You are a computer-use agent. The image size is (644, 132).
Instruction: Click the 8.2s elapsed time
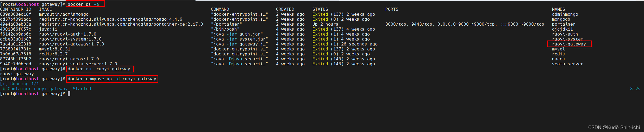tap(635, 89)
